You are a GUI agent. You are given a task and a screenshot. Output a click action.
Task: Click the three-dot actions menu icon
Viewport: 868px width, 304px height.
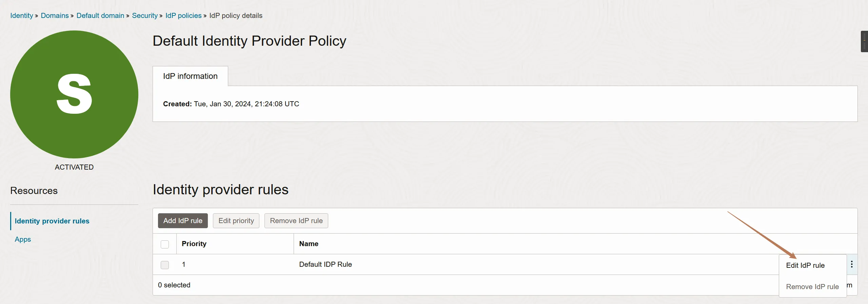click(851, 264)
